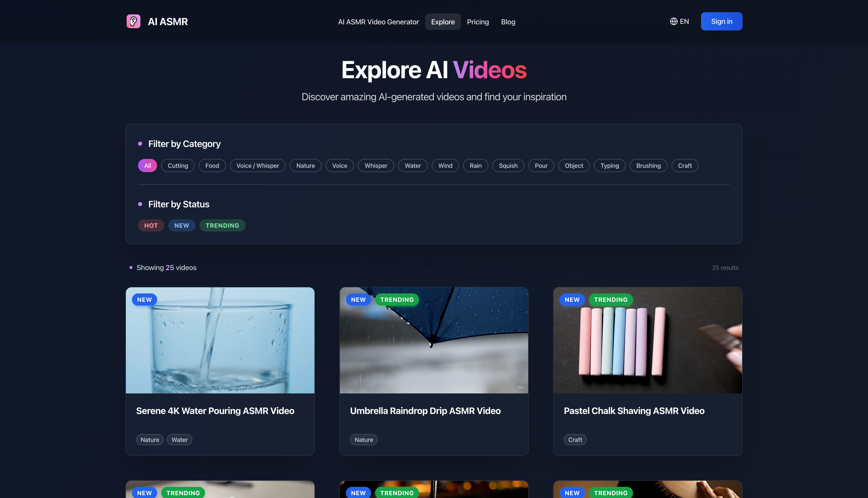Image resolution: width=868 pixels, height=498 pixels.
Task: Click Craft tag on Pastel Chalk card
Action: (x=575, y=440)
